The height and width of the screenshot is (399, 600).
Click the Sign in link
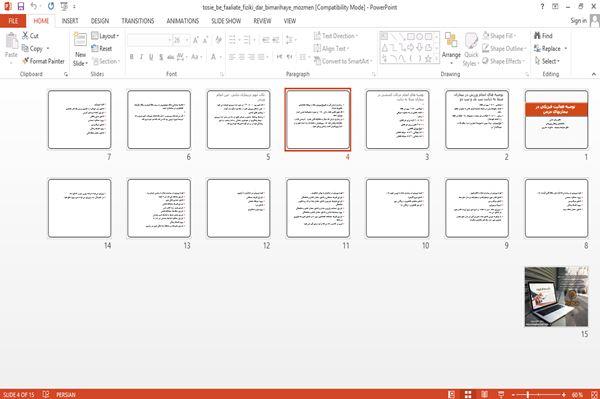pyautogui.click(x=578, y=21)
